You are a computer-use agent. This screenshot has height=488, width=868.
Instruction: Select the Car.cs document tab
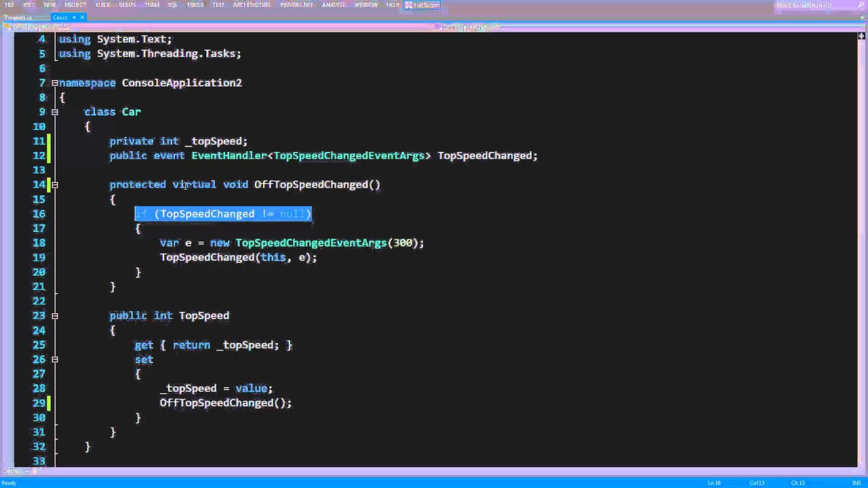tap(60, 17)
